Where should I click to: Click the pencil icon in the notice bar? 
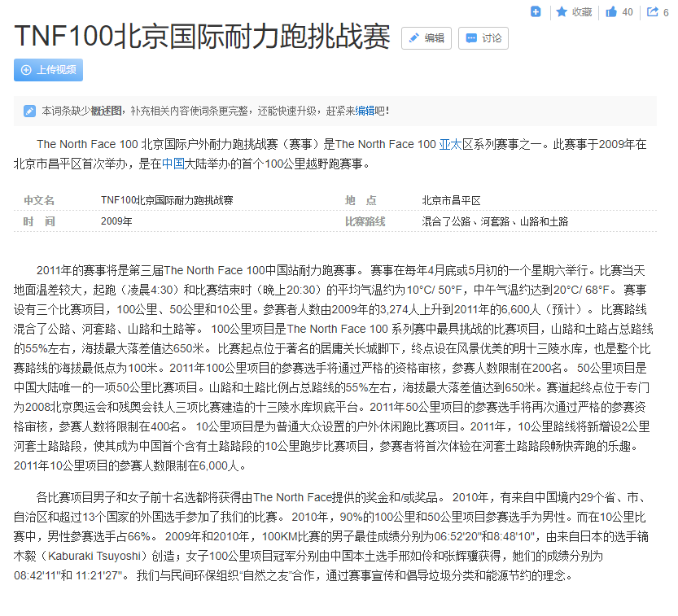click(29, 111)
